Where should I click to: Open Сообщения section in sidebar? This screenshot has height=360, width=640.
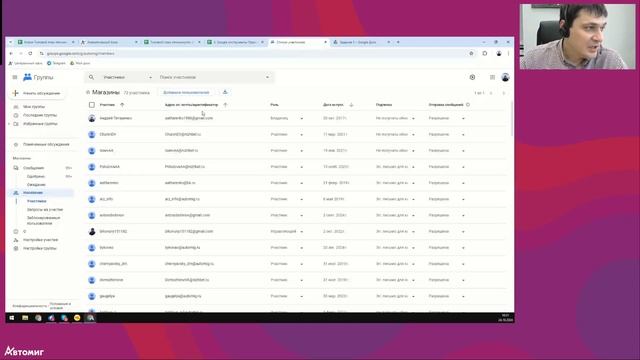tap(33, 168)
